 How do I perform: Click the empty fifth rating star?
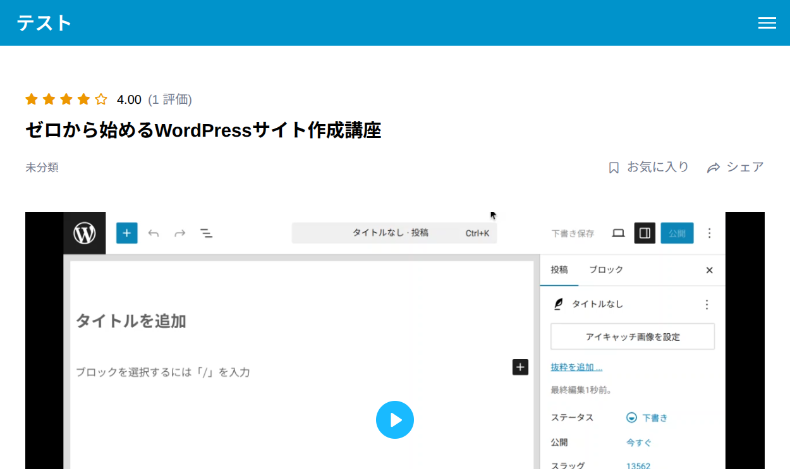pos(101,99)
